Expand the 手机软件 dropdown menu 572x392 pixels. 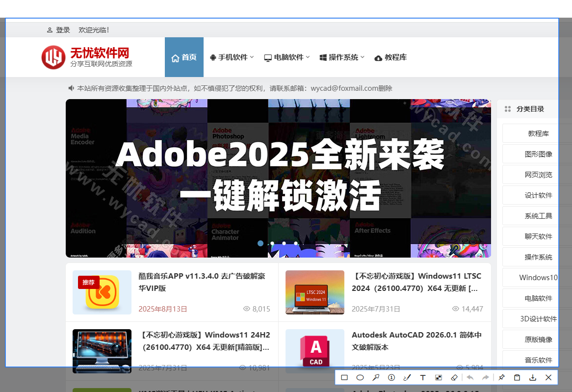coord(232,57)
